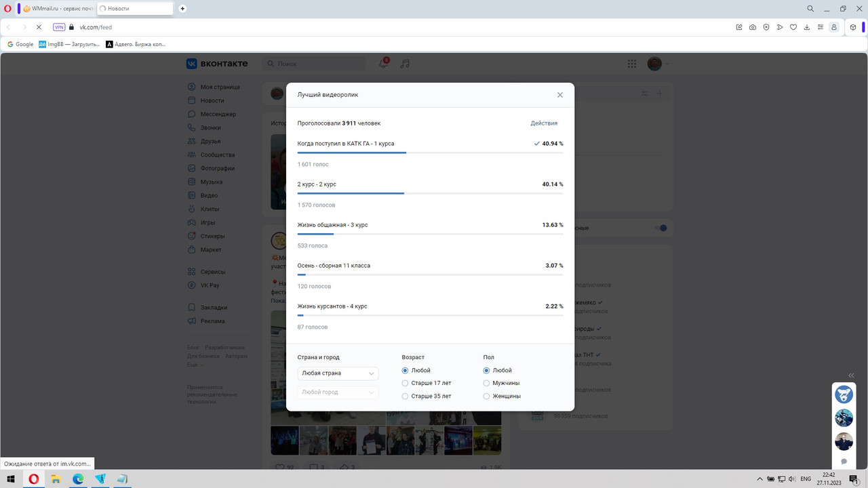Open Opera ad blocker shield icon
The width and height of the screenshot is (868, 488).
click(x=766, y=27)
